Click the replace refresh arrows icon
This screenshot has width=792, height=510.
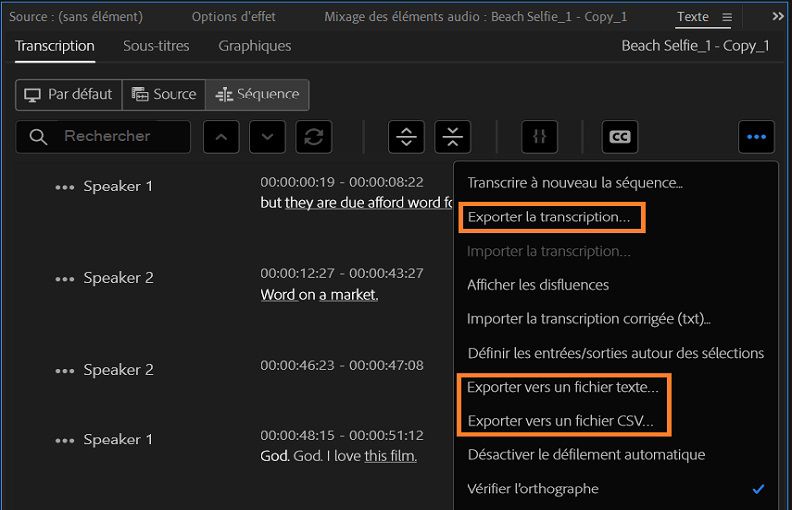314,137
